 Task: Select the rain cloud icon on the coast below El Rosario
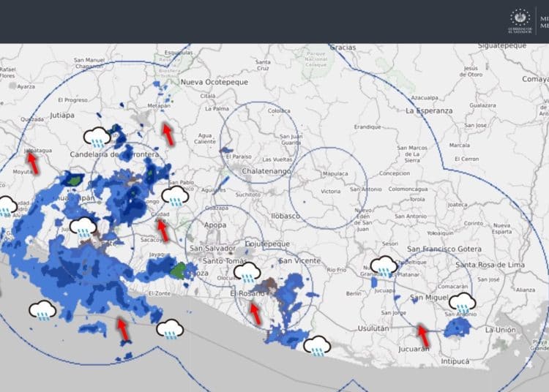317,346
